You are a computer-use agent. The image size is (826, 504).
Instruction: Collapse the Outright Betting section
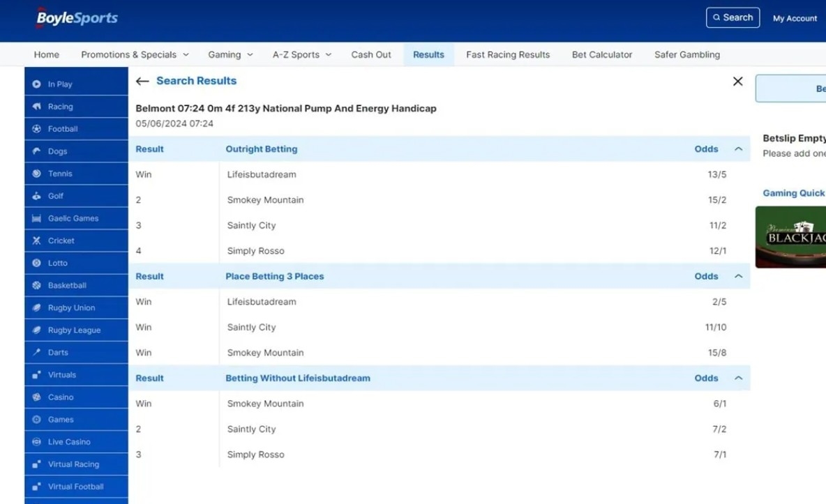click(x=738, y=149)
